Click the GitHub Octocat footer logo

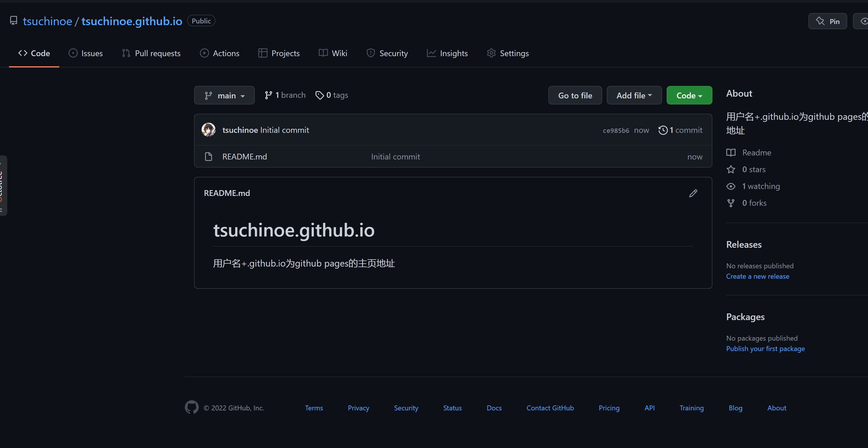pyautogui.click(x=192, y=407)
